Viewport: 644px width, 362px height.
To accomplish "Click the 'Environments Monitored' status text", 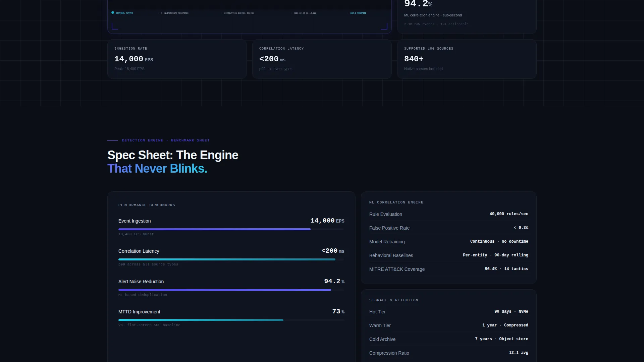I will pos(175,13).
